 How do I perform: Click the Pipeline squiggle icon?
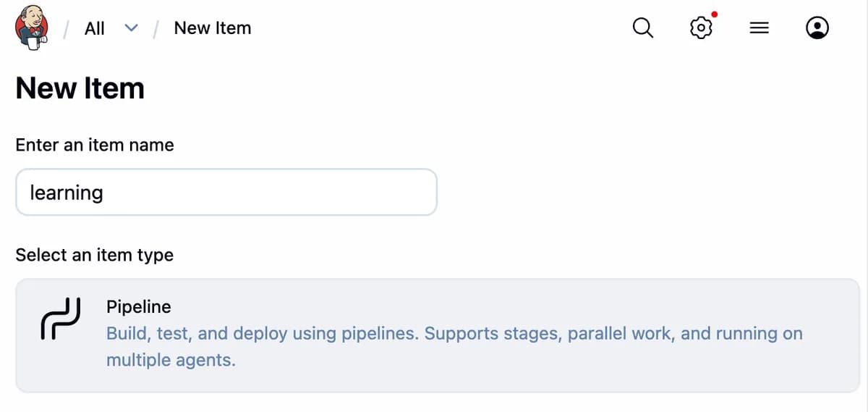[60, 319]
